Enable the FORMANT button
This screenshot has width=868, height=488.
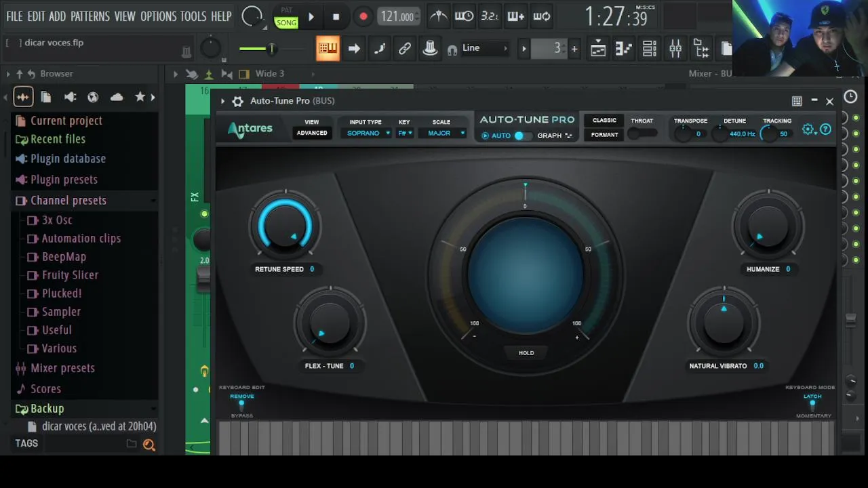604,135
